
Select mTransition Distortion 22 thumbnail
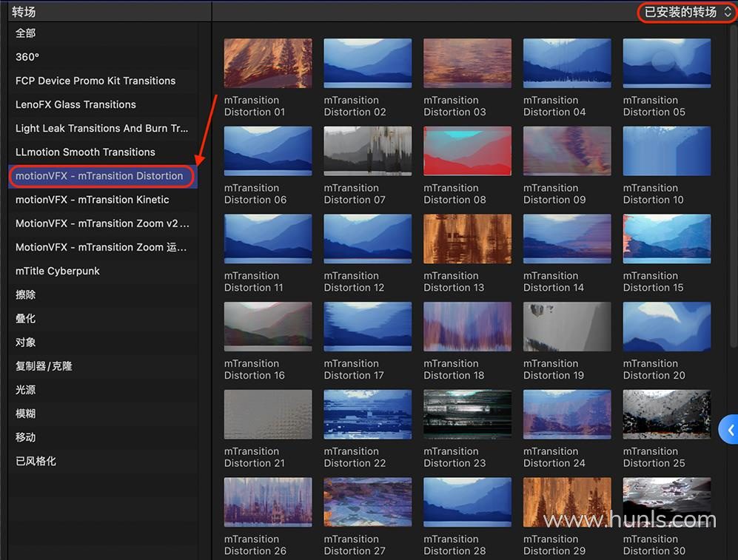pos(368,414)
